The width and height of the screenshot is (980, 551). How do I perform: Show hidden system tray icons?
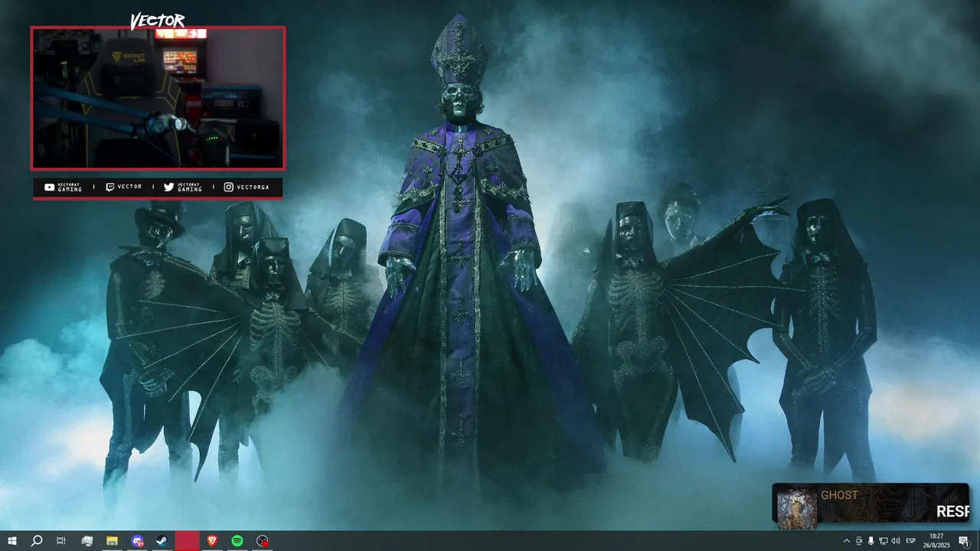[x=847, y=541]
